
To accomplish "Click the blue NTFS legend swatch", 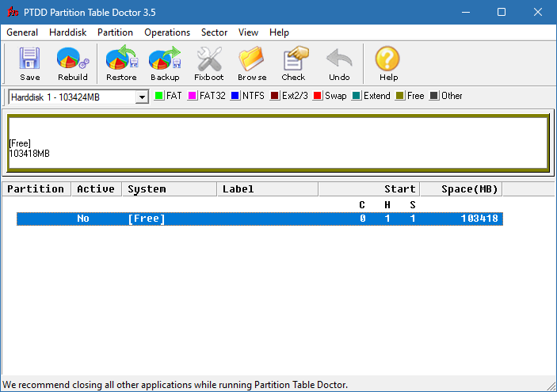I will [x=235, y=96].
